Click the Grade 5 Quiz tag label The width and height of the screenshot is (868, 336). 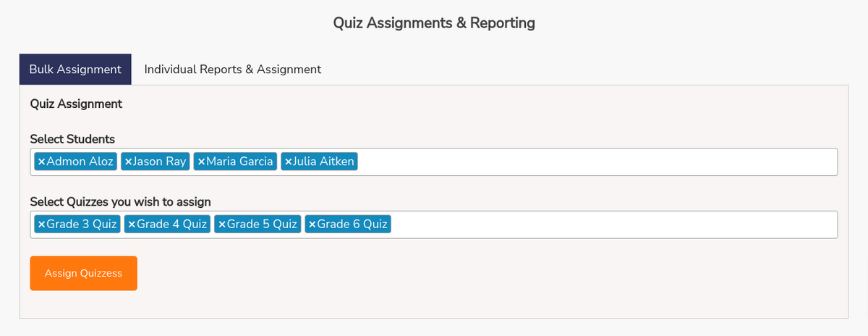pyautogui.click(x=263, y=224)
